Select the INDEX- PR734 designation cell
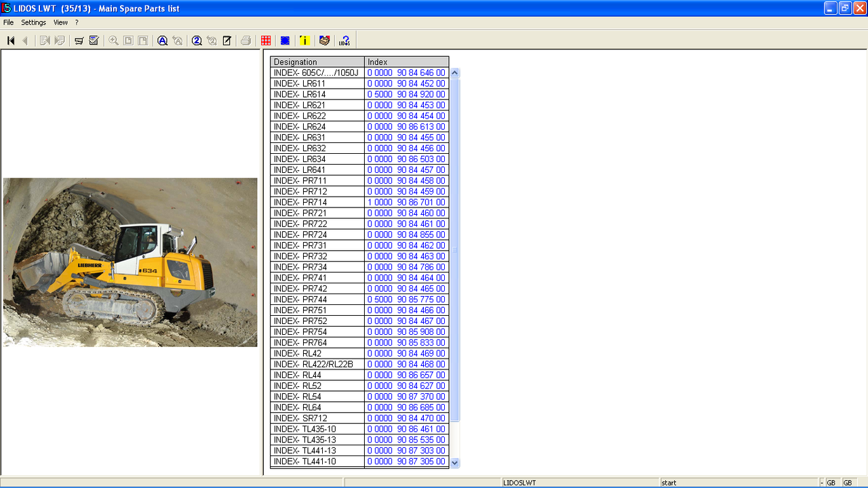Screen dimensions: 868x488 pos(317,267)
